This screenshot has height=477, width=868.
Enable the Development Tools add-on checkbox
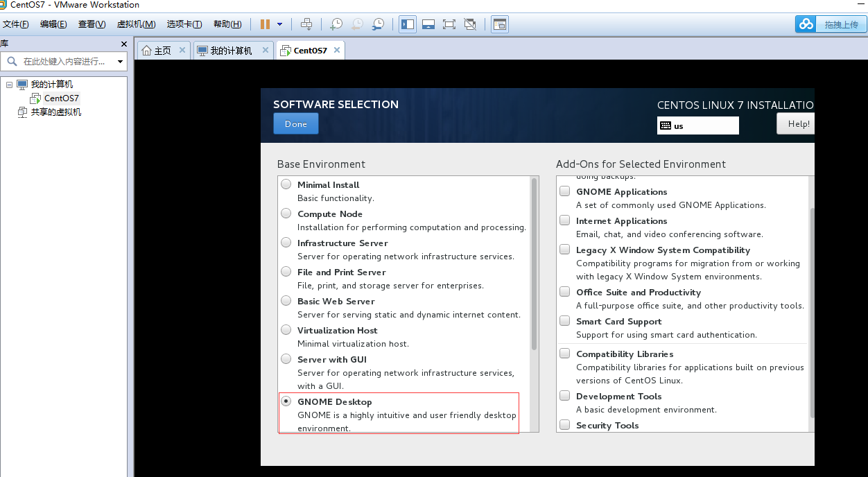[x=565, y=396]
